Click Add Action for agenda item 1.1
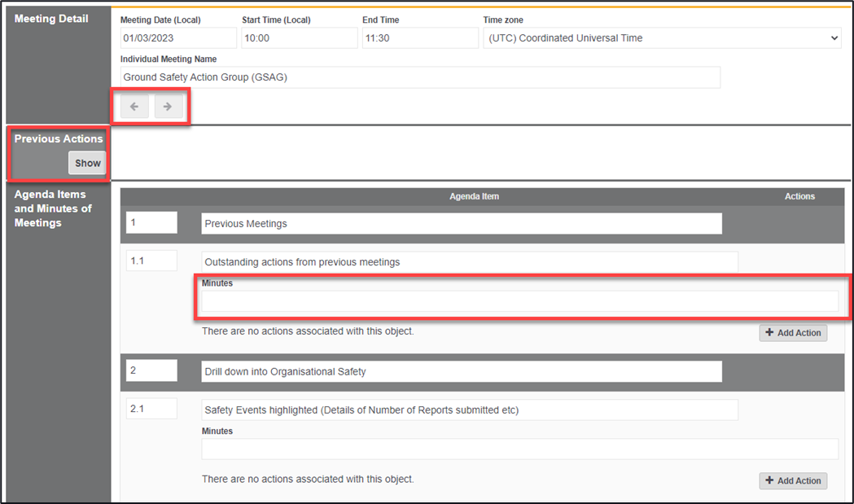This screenshot has height=504, width=854. point(792,332)
